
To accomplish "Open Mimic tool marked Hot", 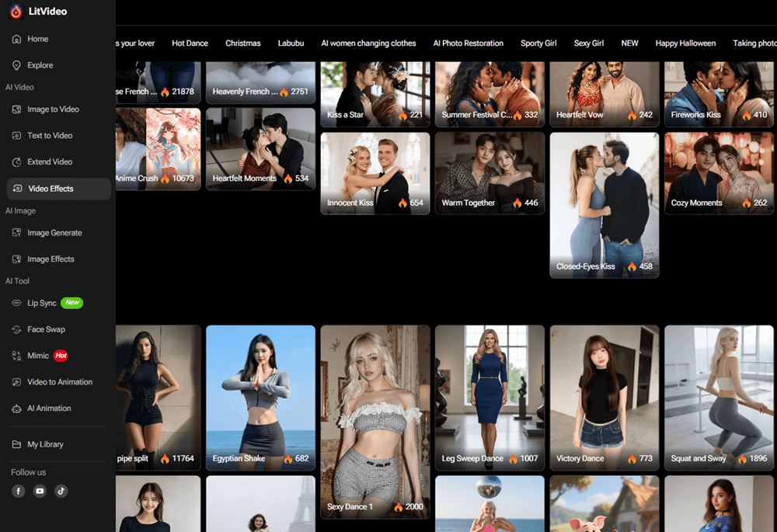I will point(39,356).
